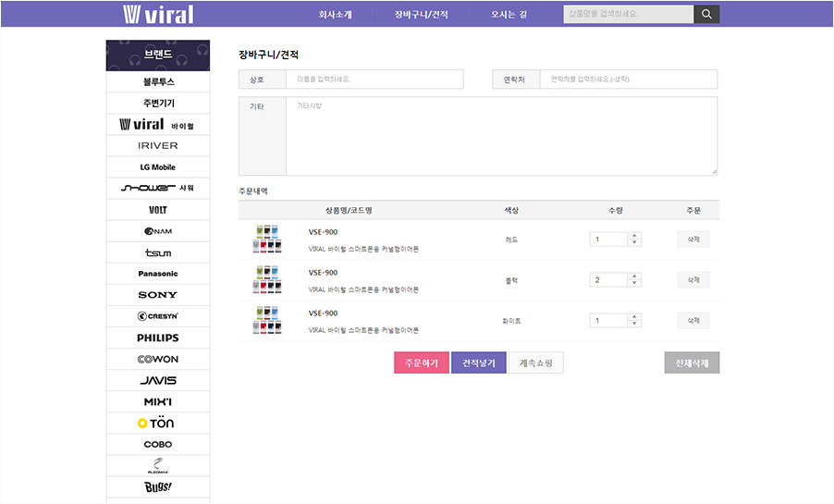This screenshot has height=504, width=834.
Task: Open the Shower 샤워 brand logo
Action: [x=158, y=189]
